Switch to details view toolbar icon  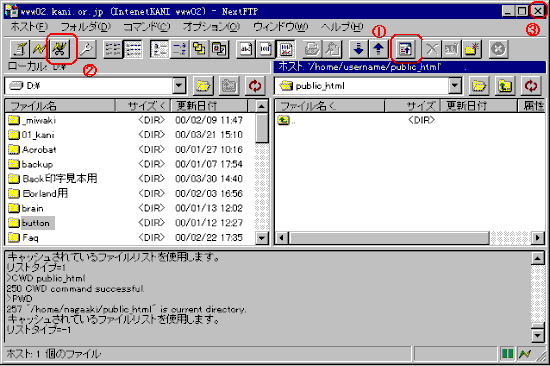pyautogui.click(x=133, y=49)
